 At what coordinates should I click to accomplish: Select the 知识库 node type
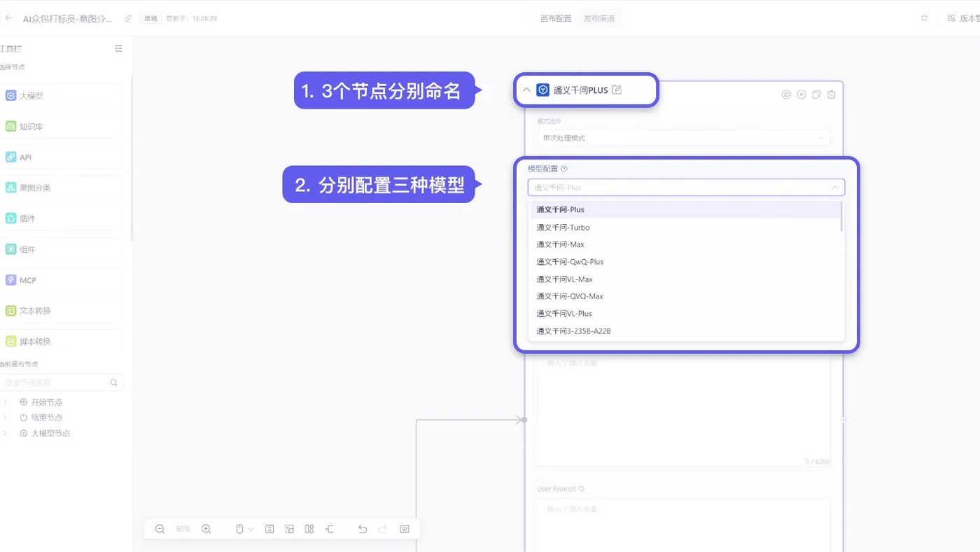61,127
